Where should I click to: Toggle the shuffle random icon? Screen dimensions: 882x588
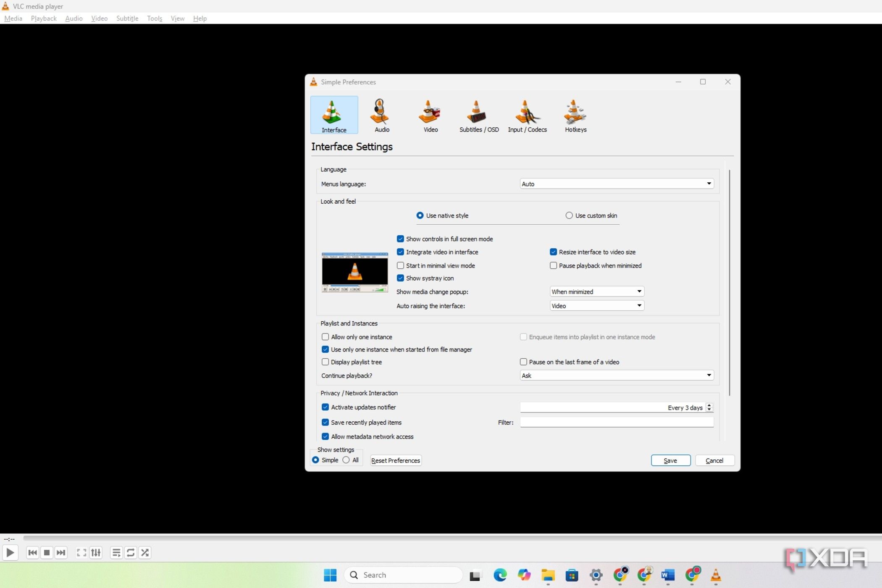pos(145,552)
